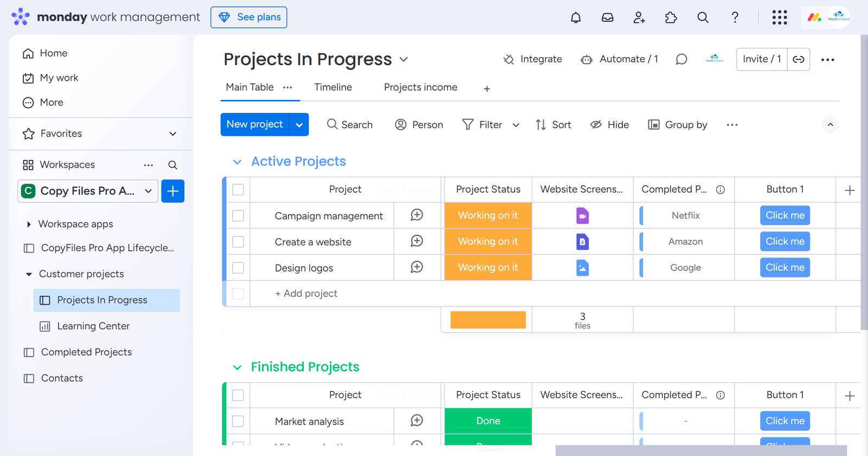Open Design logos image file icon
Image resolution: width=868 pixels, height=456 pixels.
click(x=582, y=268)
